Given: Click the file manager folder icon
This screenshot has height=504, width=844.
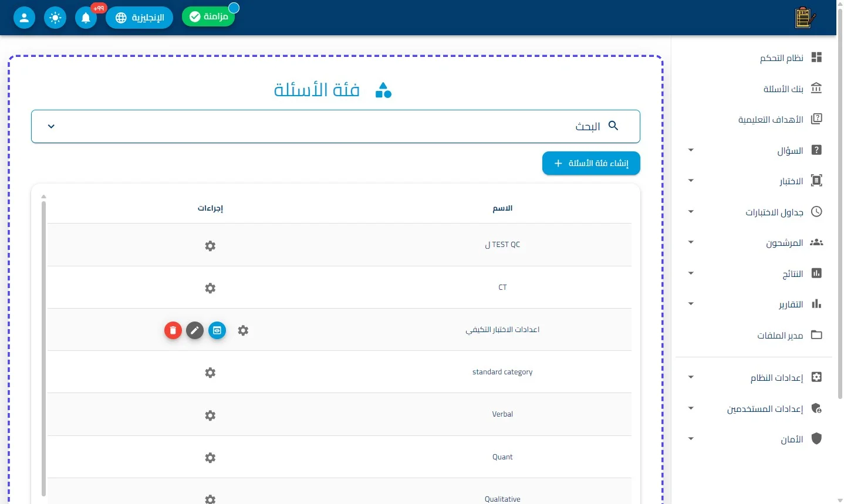Looking at the screenshot, I should pos(816,334).
